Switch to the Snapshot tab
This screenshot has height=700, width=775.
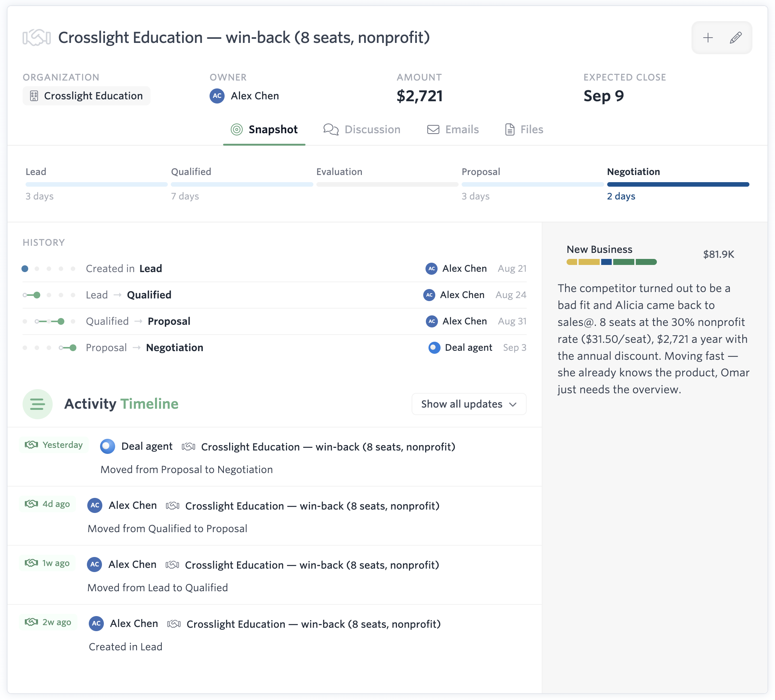pyautogui.click(x=264, y=129)
